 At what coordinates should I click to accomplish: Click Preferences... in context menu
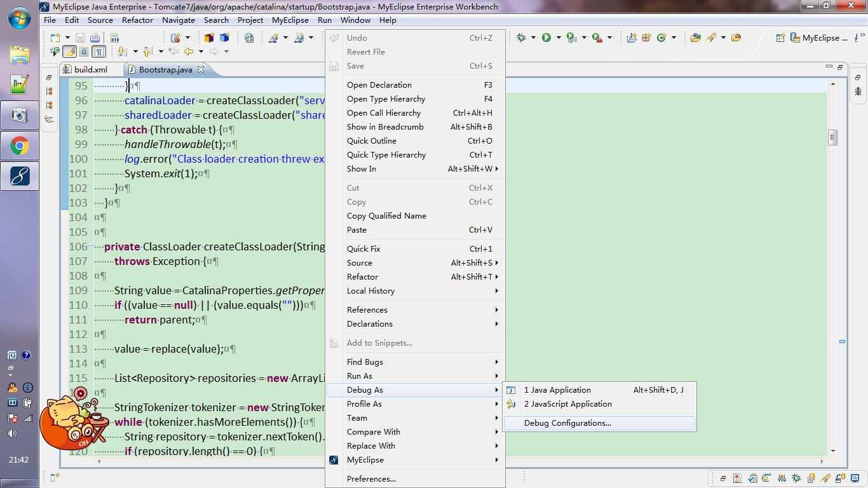pyautogui.click(x=416, y=479)
